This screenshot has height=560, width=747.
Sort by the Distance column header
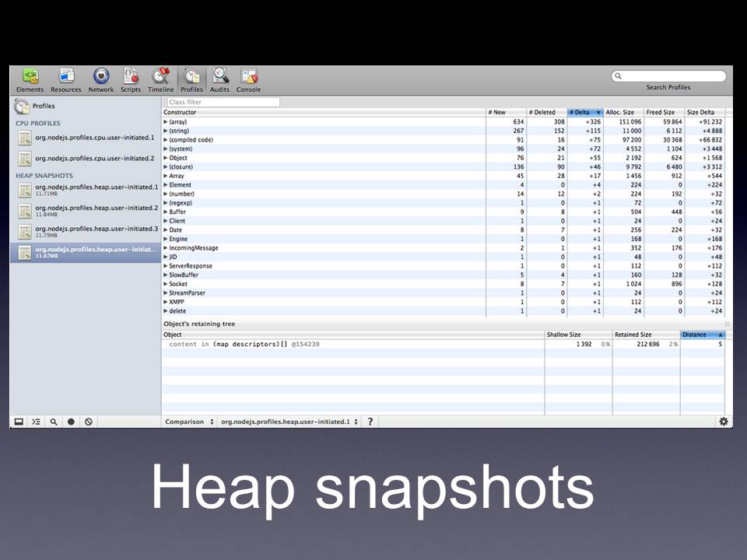coord(703,334)
